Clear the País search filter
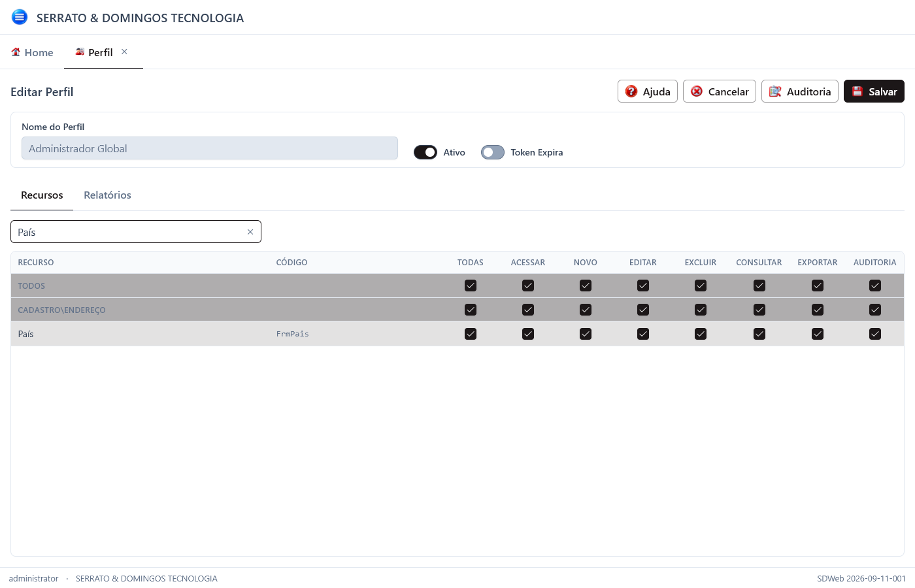The height and width of the screenshot is (588, 915). [x=250, y=232]
